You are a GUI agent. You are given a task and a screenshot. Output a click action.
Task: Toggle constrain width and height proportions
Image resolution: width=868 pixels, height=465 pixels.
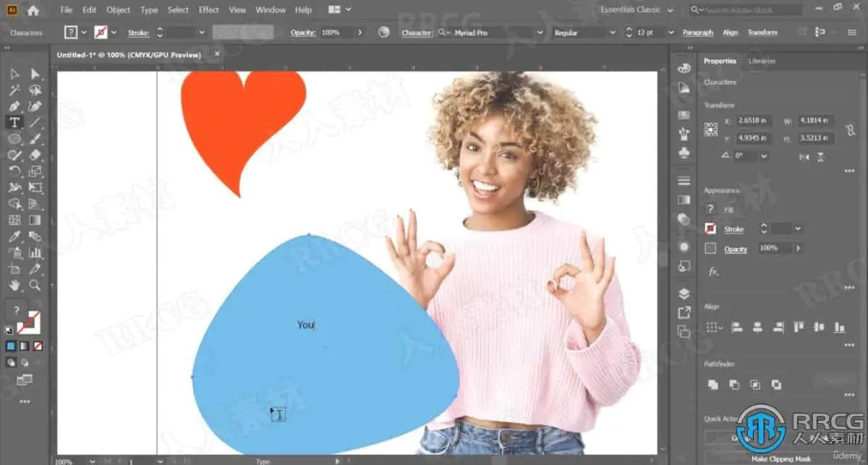[851, 129]
